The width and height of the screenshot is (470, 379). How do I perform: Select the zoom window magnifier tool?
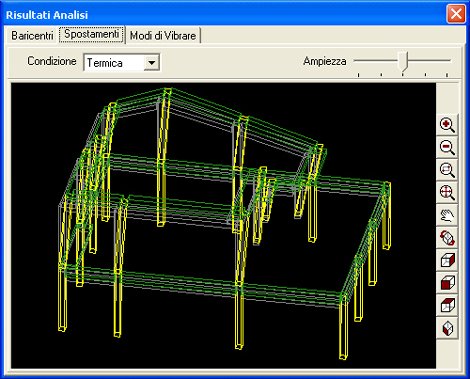pos(447,170)
